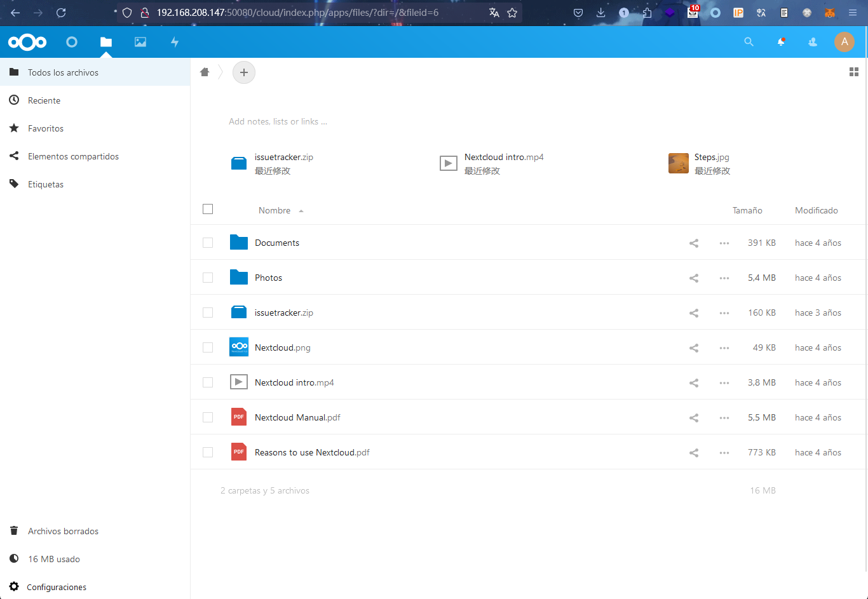Open the Files app folder icon

click(106, 42)
